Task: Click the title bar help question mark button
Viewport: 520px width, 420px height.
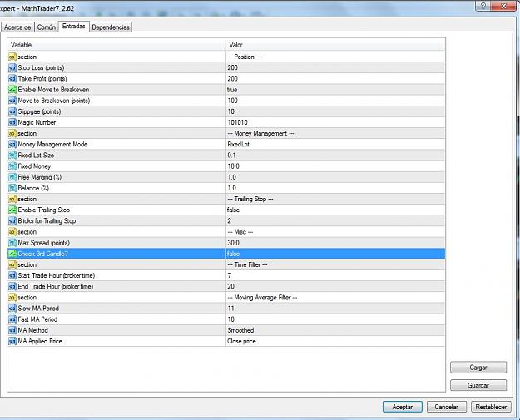Action: (x=483, y=6)
